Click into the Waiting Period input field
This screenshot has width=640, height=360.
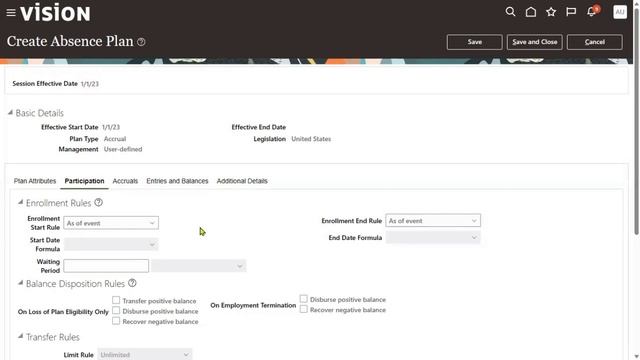click(x=106, y=266)
